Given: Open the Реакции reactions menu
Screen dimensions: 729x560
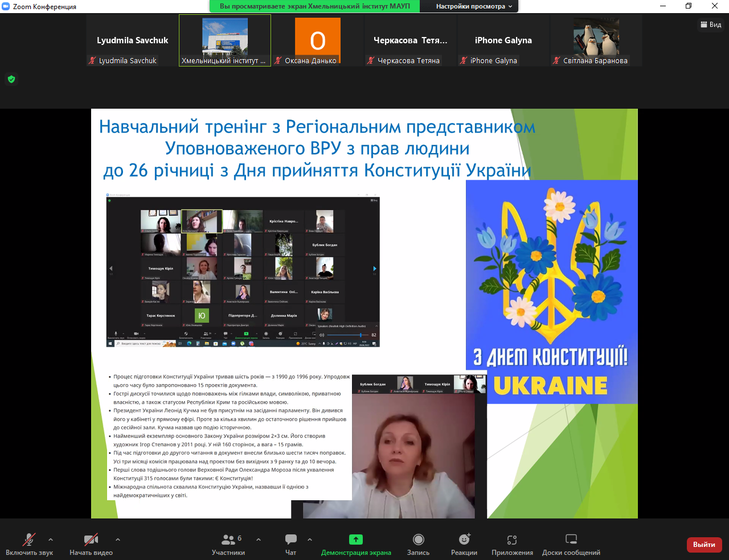Looking at the screenshot, I should [x=464, y=544].
